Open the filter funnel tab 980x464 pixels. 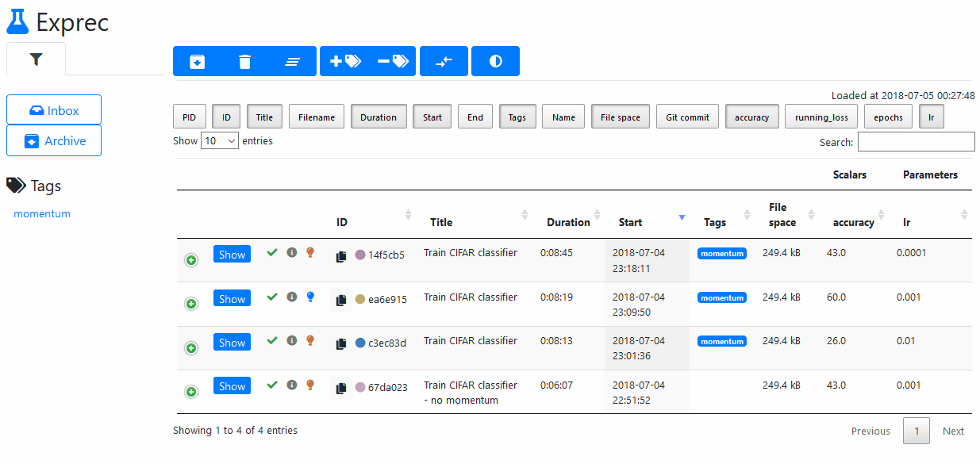[36, 59]
